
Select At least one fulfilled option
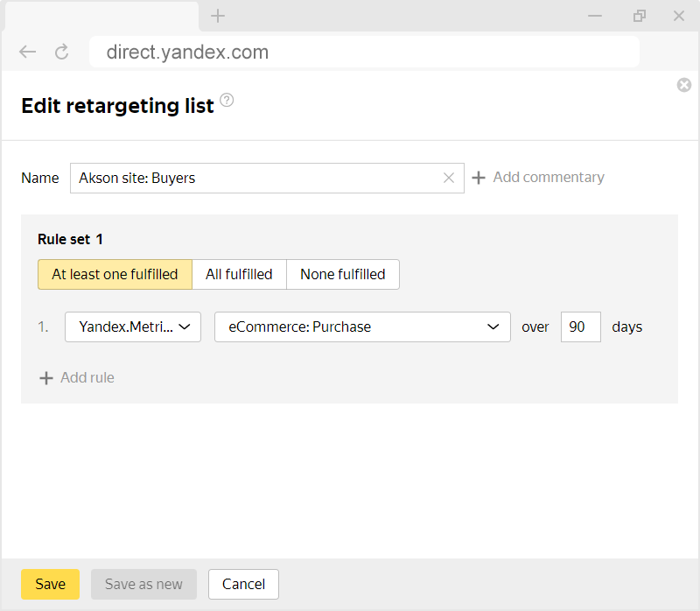point(115,274)
